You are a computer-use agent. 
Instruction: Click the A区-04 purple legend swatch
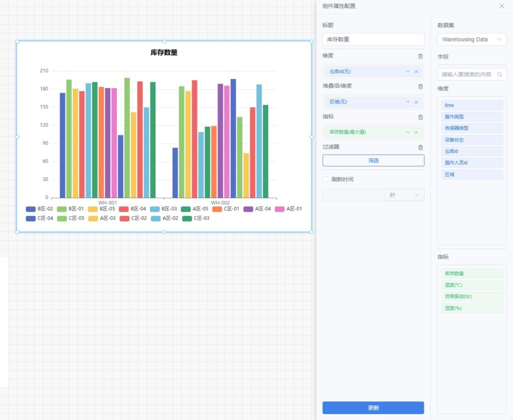pyautogui.click(x=249, y=209)
